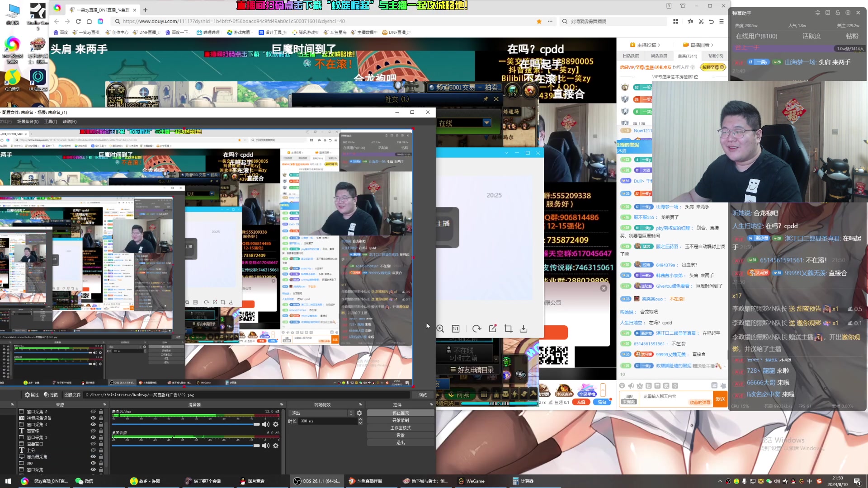The image size is (868, 488).
Task: Click the image viewer edit icon
Action: pos(493,329)
